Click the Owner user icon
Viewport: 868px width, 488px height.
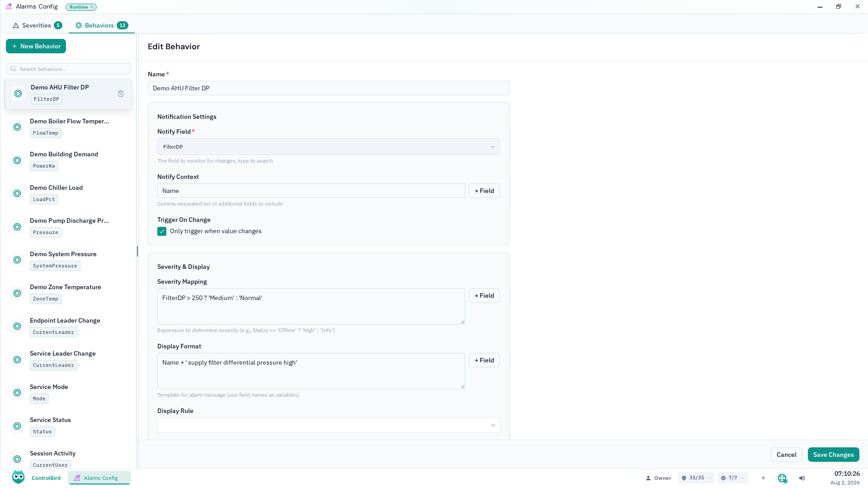tap(648, 478)
